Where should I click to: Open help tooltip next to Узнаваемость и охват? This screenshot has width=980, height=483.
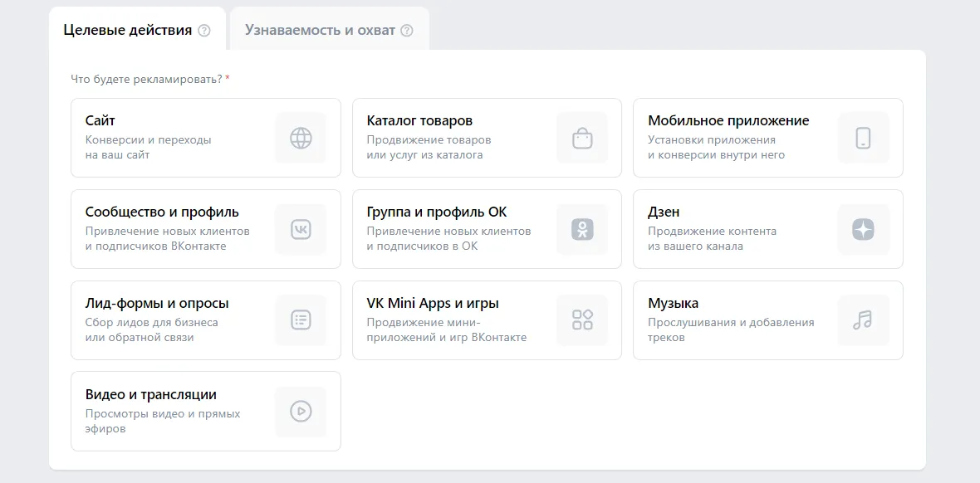click(407, 30)
